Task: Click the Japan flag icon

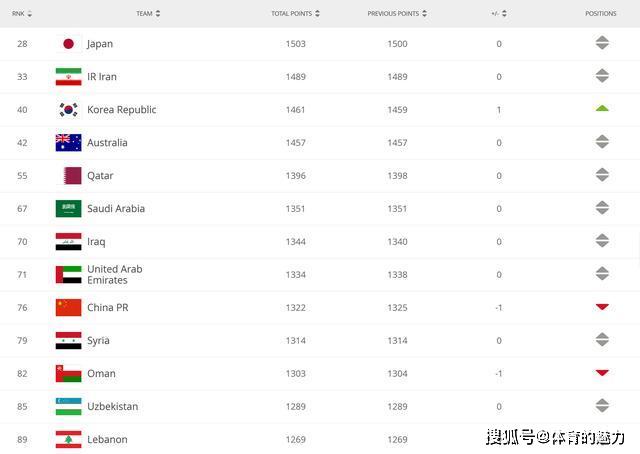Action: [68, 44]
